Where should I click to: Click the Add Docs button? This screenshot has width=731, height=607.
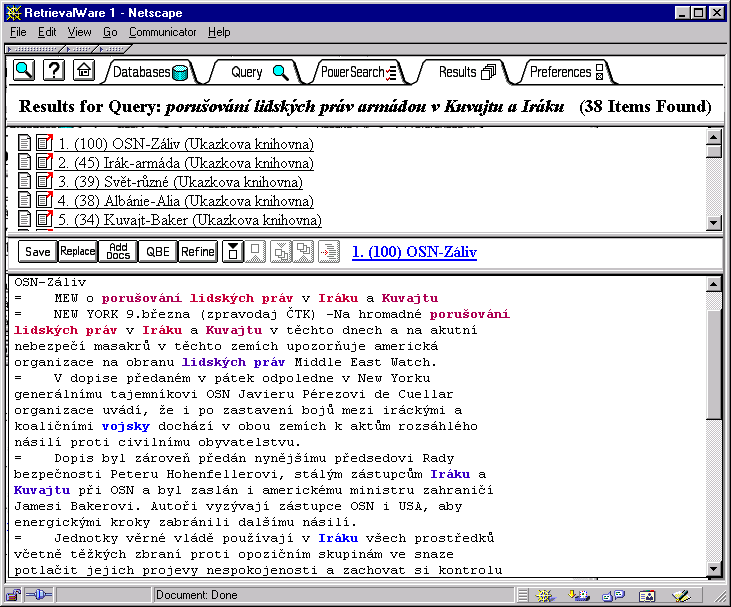point(118,252)
